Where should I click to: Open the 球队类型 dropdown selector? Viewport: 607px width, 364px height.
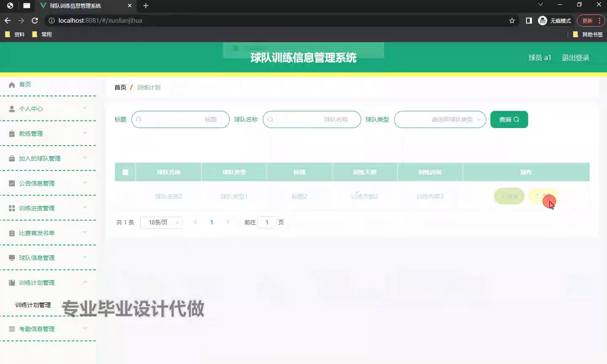click(440, 120)
